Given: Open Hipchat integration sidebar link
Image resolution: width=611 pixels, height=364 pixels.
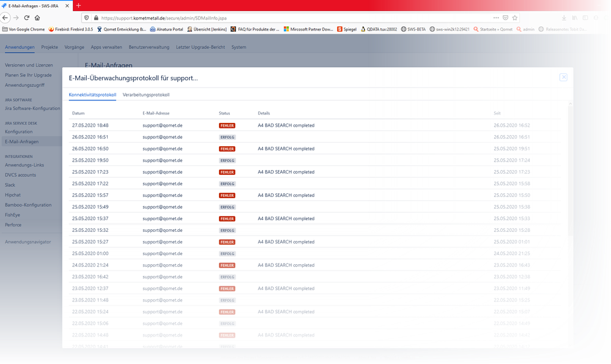Looking at the screenshot, I should pyautogui.click(x=13, y=195).
